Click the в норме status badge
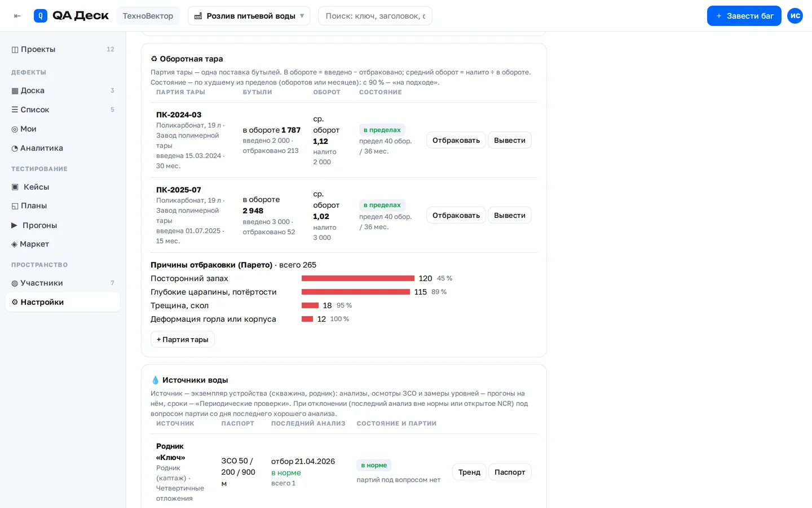The height and width of the screenshot is (508, 812). [374, 465]
